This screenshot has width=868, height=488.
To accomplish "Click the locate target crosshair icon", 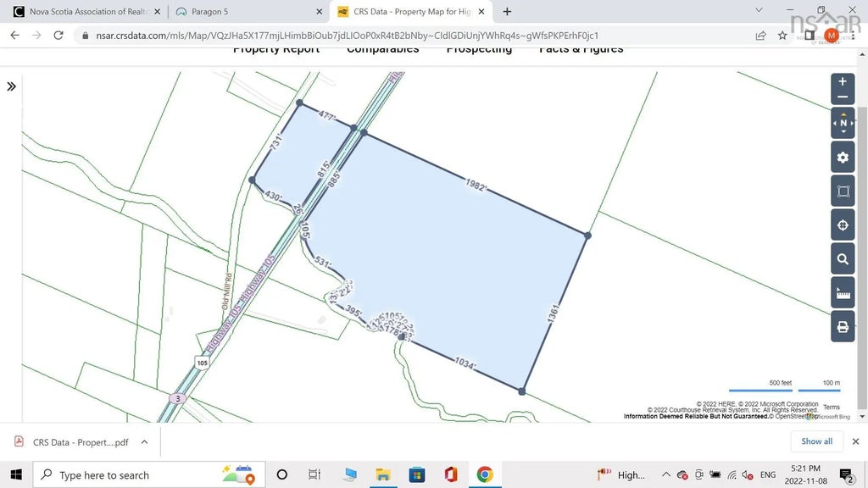I will [x=843, y=225].
